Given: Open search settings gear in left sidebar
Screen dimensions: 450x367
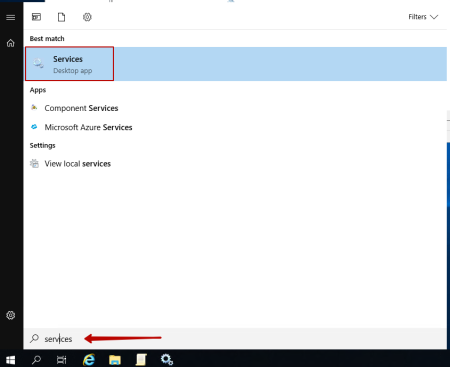Looking at the screenshot, I should [x=11, y=315].
